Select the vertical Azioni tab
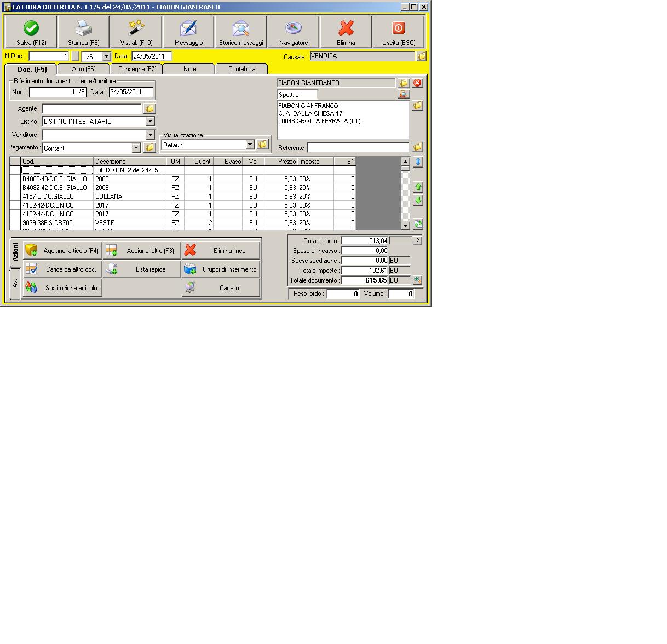667x644 pixels. [15, 252]
